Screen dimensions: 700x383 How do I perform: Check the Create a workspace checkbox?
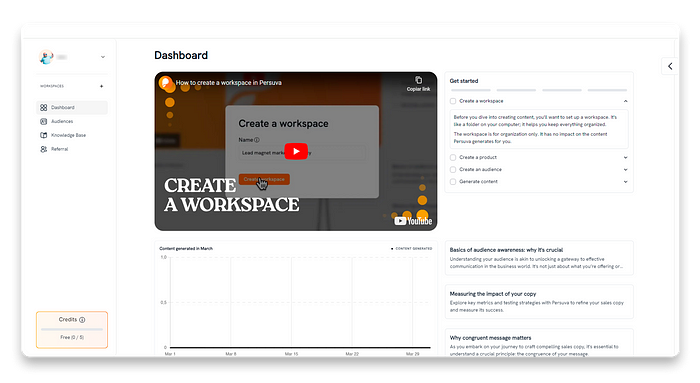(x=453, y=101)
